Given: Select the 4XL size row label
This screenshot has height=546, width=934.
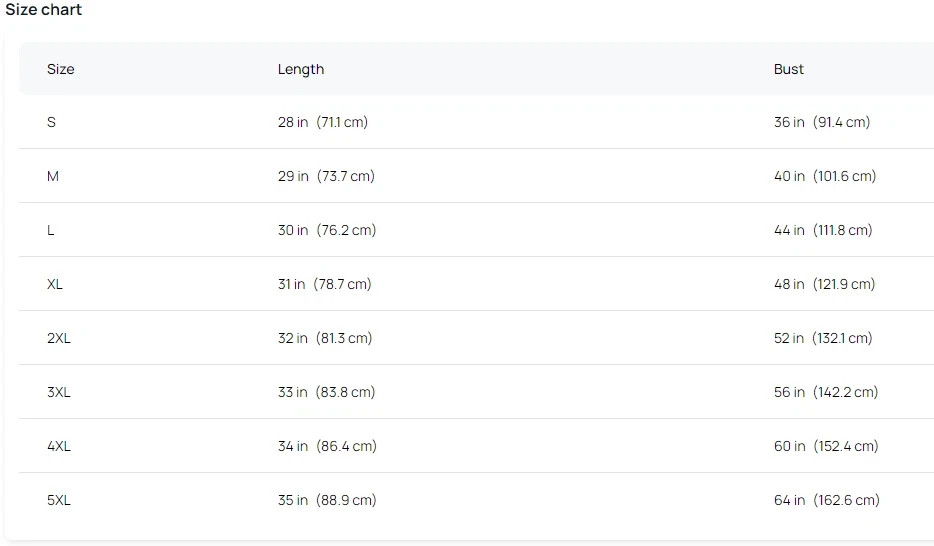Looking at the screenshot, I should (59, 446).
